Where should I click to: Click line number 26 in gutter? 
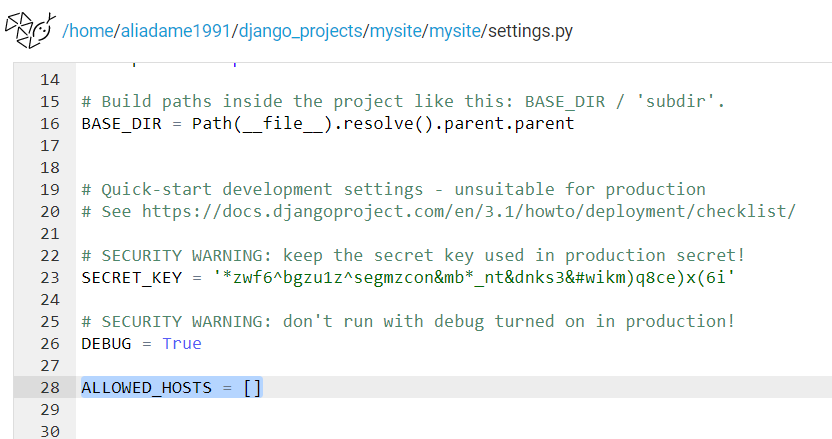[x=50, y=343]
